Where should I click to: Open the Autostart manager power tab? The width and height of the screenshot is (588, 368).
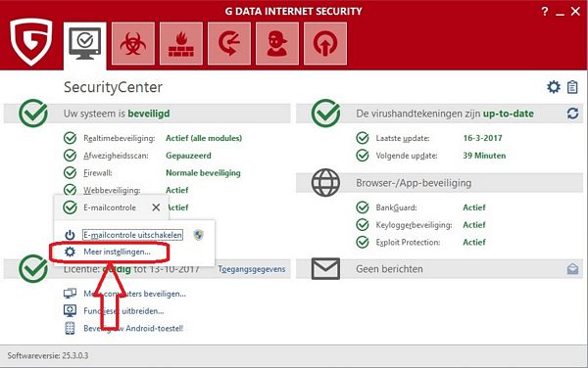(x=325, y=44)
